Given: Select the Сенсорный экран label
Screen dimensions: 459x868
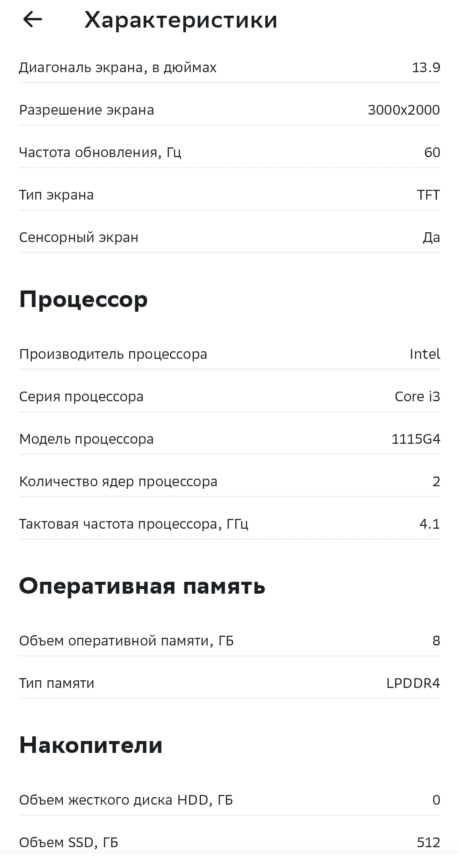Looking at the screenshot, I should (79, 237).
